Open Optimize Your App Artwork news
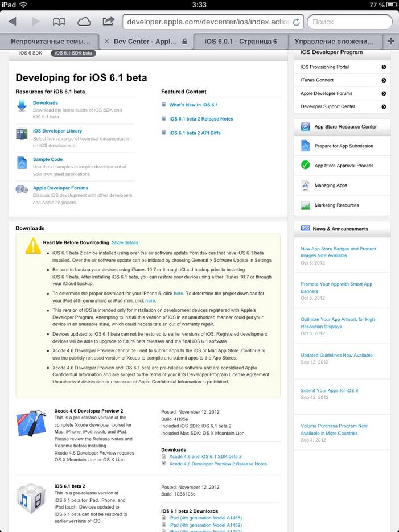 coord(338,323)
